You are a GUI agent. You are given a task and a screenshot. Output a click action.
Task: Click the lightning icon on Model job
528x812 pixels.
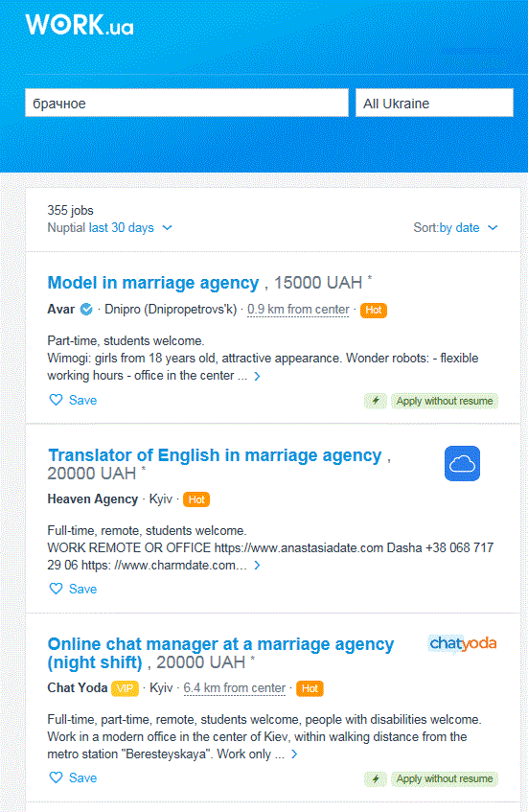pyautogui.click(x=376, y=401)
